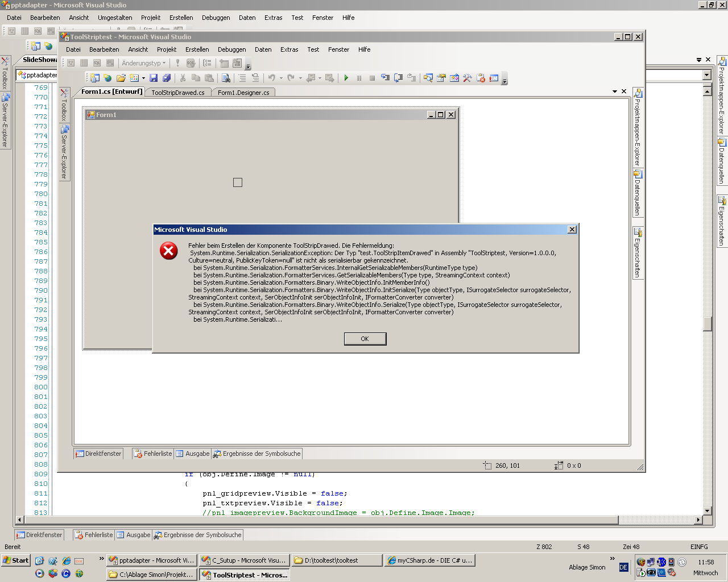Click Step Out icon in debug toolbar

coord(411,78)
